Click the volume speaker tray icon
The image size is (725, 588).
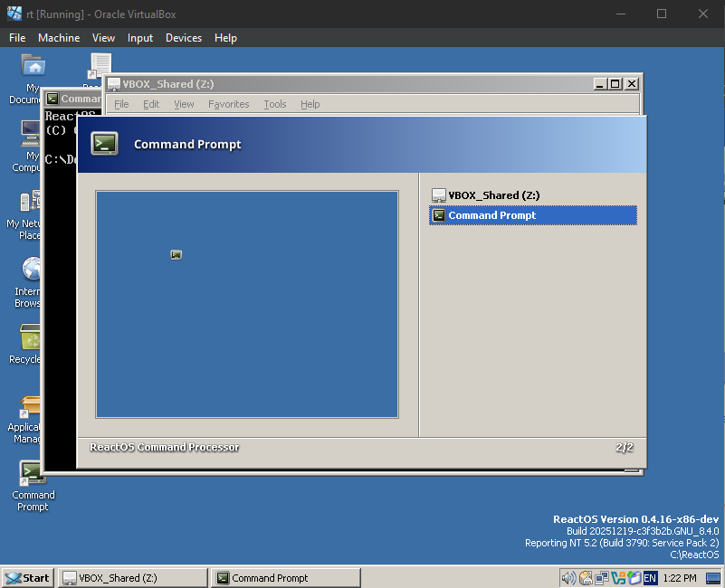coord(568,578)
